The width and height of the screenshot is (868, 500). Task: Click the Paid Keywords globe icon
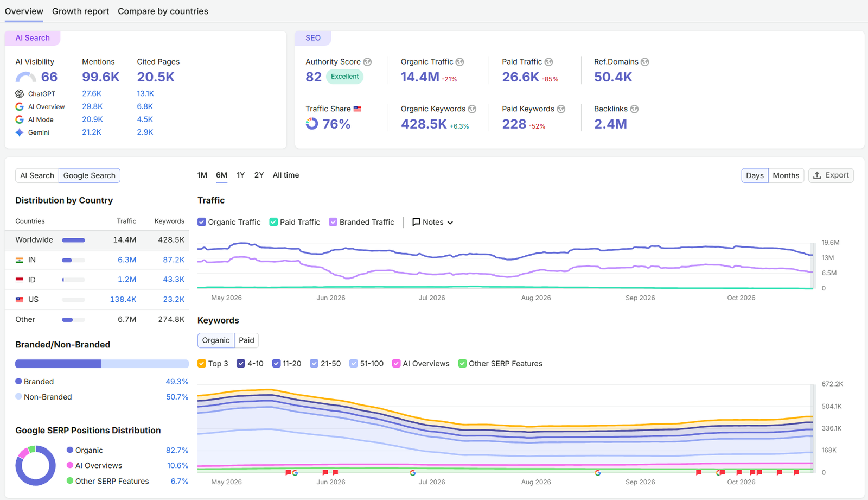click(561, 109)
